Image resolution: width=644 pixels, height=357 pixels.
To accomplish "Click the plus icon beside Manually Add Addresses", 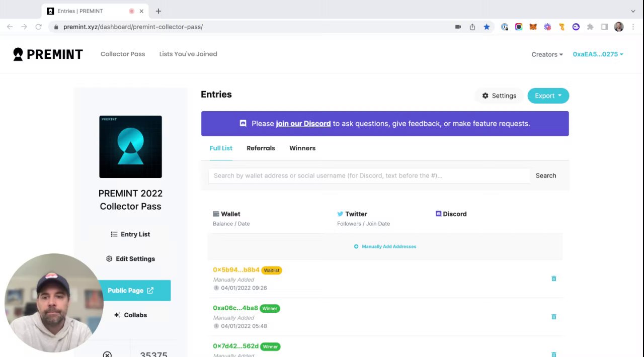I will (x=356, y=246).
